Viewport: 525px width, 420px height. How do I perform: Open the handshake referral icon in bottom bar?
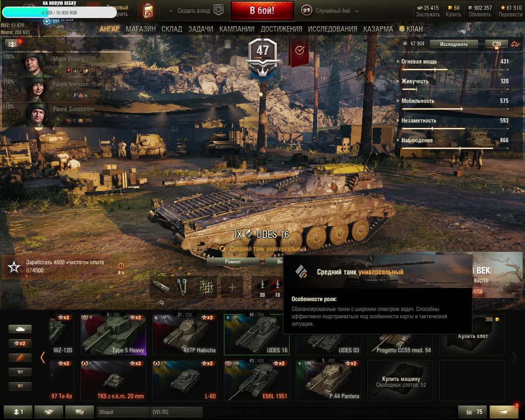(x=49, y=412)
